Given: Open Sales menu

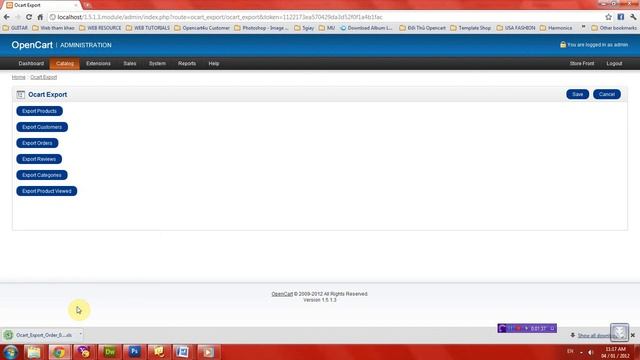Looking at the screenshot, I should tap(130, 64).
